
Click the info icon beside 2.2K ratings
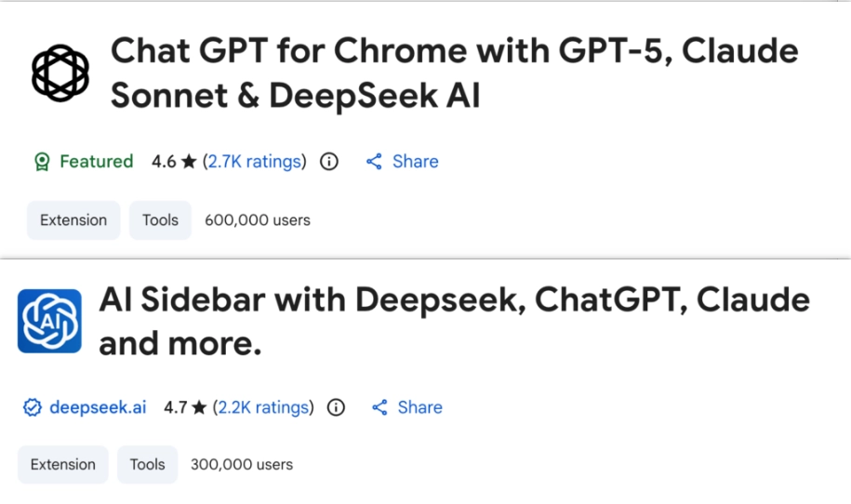point(337,407)
